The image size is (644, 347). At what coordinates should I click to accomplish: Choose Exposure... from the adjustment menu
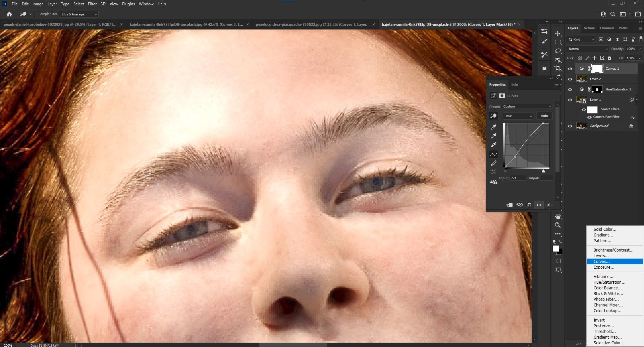click(x=604, y=267)
